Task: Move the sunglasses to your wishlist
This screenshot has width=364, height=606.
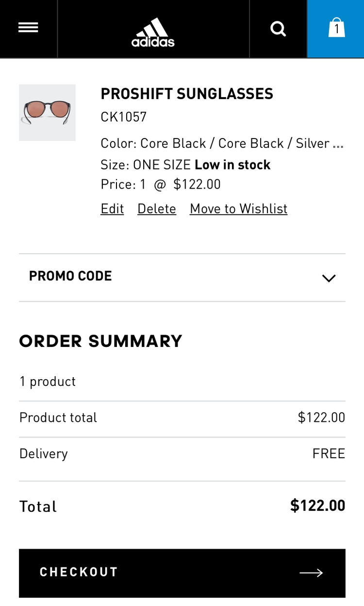Action: click(x=238, y=208)
